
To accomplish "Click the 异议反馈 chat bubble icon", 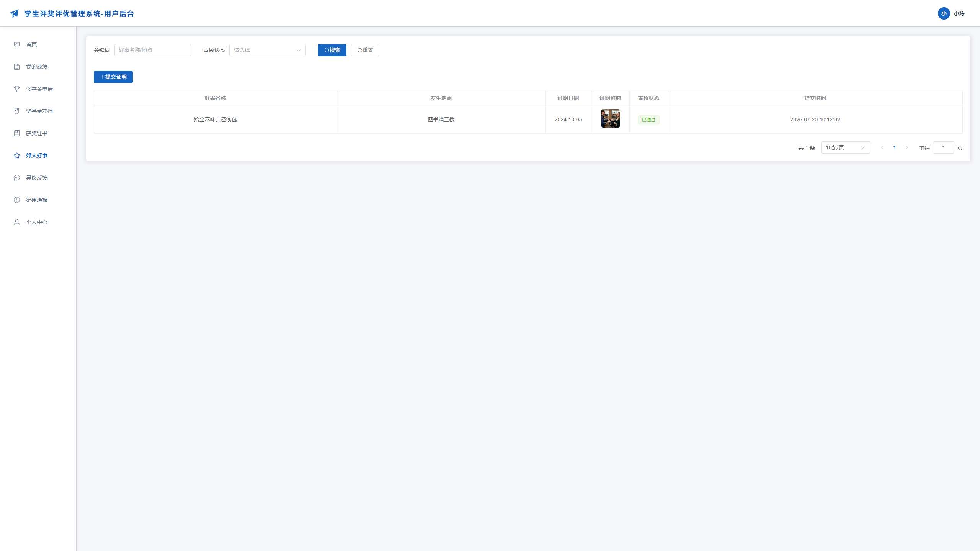I will click(x=17, y=178).
